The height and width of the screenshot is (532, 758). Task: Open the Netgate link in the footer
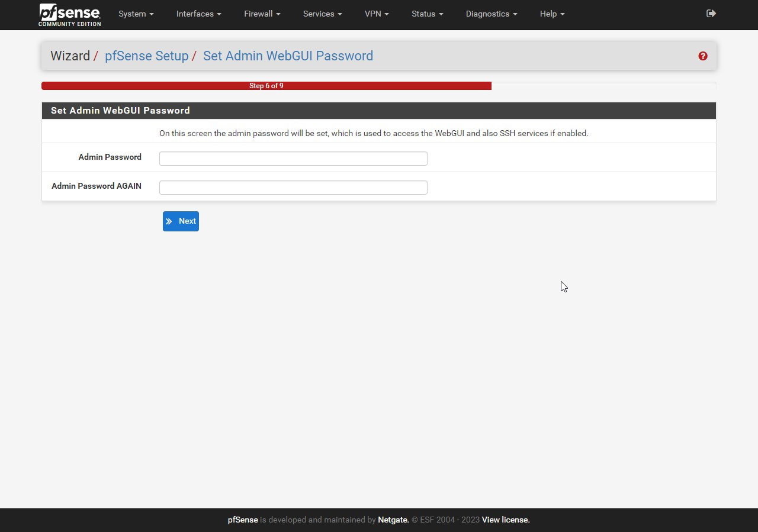tap(393, 520)
